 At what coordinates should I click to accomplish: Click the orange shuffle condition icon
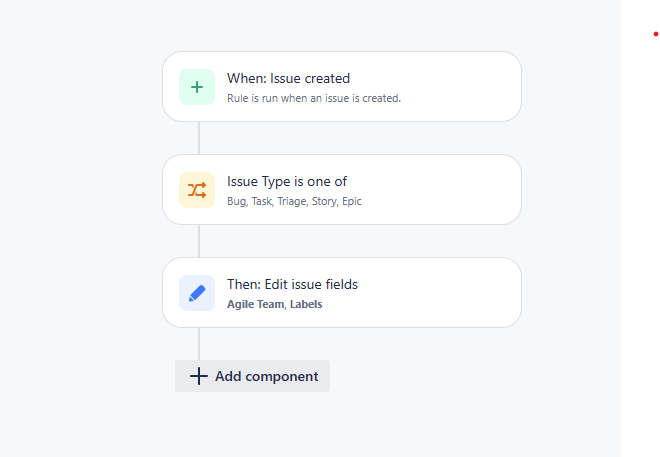click(197, 190)
